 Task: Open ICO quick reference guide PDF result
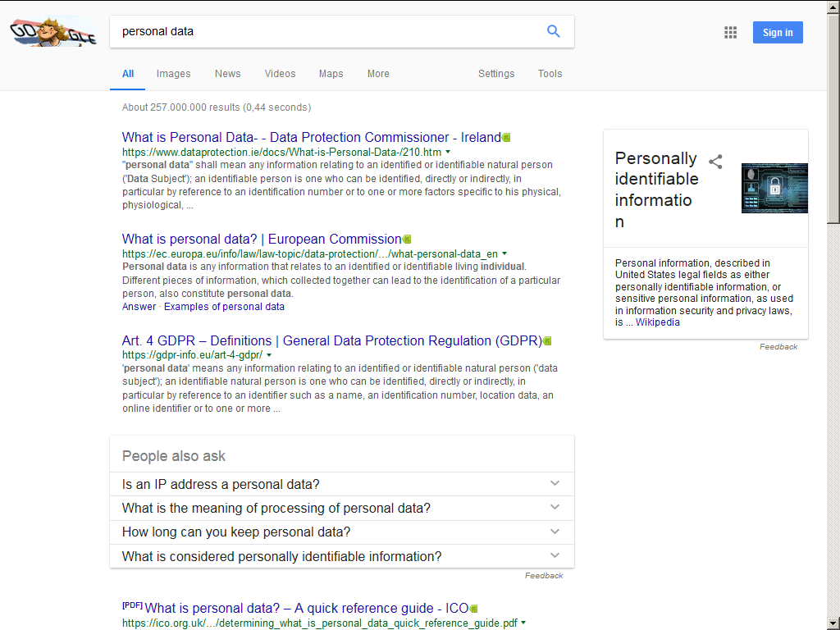click(x=307, y=609)
